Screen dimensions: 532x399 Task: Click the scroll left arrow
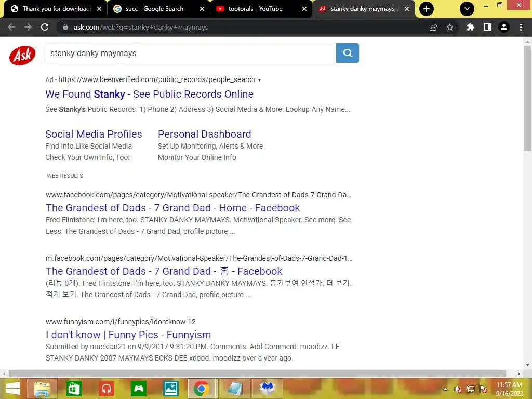tap(4, 374)
